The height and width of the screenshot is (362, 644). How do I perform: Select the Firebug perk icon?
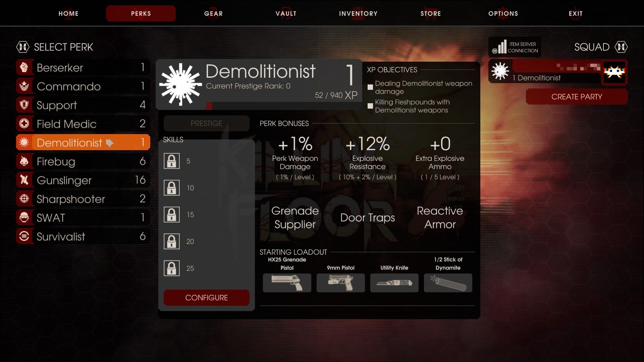pos(23,161)
